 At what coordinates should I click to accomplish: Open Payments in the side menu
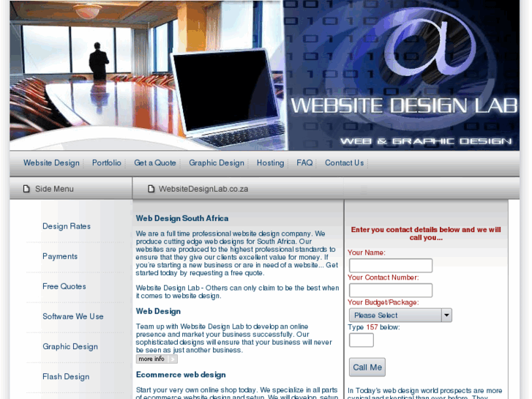60,256
